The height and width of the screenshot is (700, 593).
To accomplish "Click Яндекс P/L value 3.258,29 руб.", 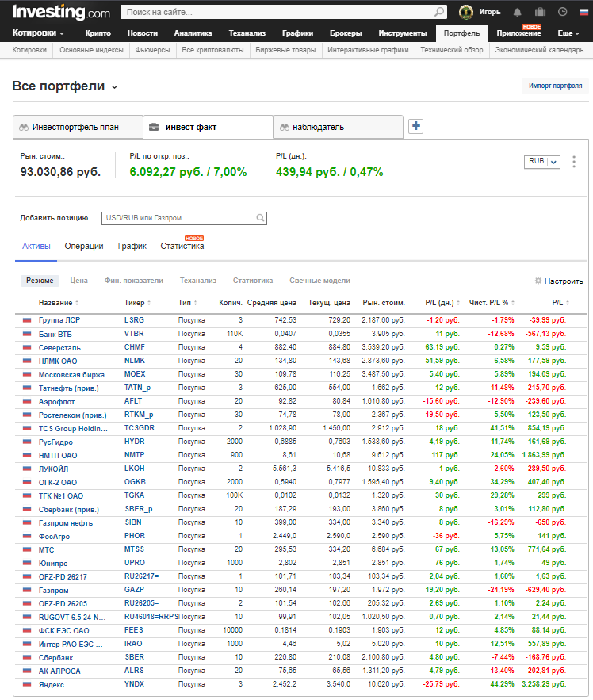I will coord(543,684).
